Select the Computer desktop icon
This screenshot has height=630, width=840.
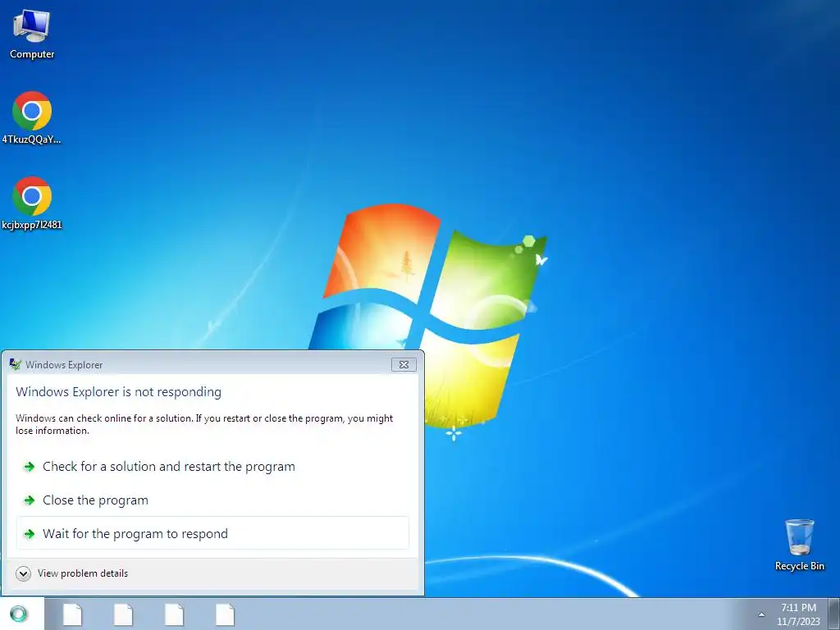pos(32,34)
